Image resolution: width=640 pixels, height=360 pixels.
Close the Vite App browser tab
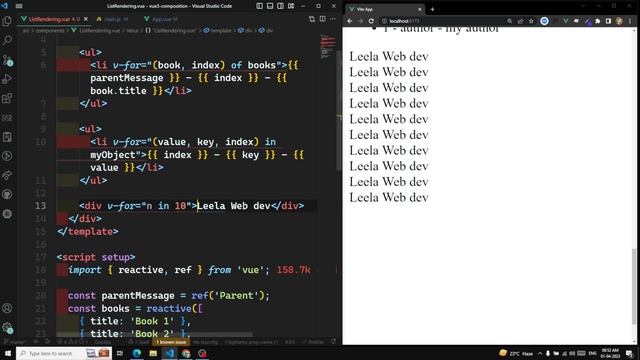click(420, 9)
